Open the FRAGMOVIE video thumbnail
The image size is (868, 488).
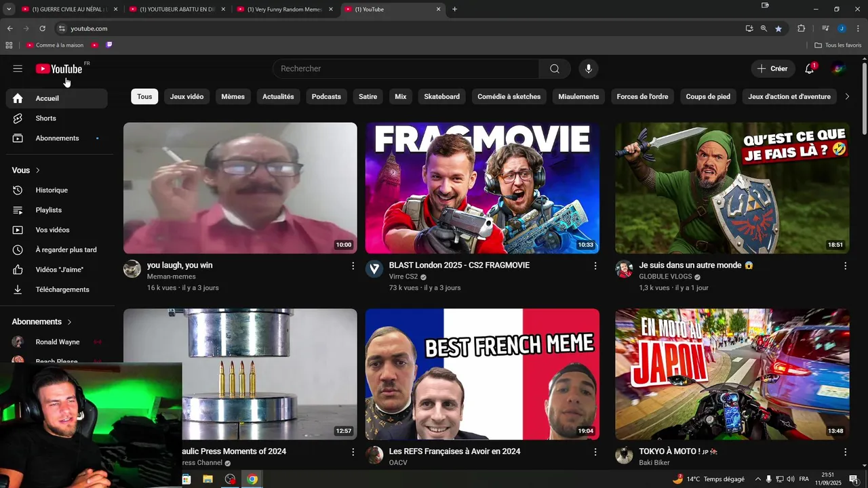[x=482, y=188]
